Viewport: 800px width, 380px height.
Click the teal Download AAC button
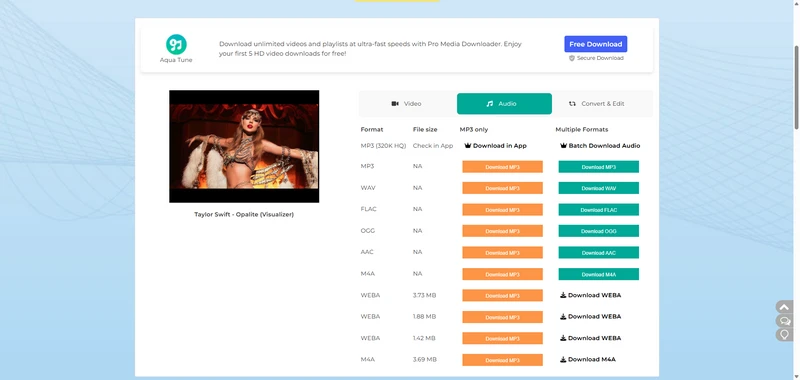click(598, 252)
